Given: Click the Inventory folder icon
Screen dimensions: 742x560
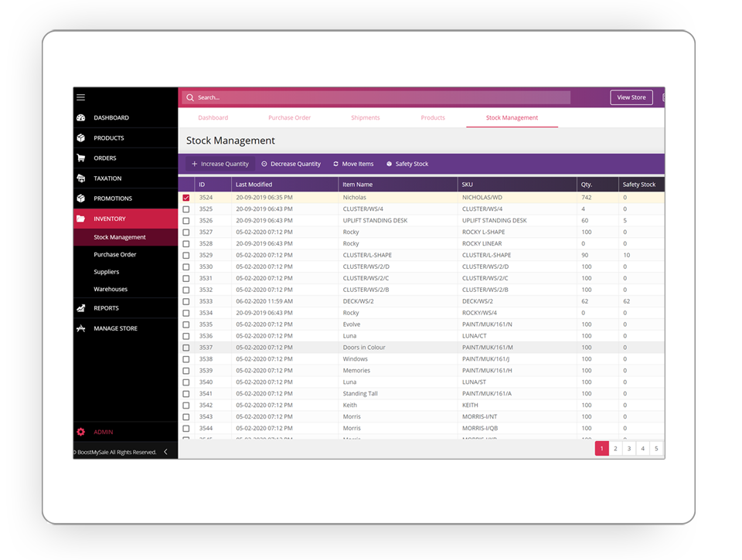Looking at the screenshot, I should [x=81, y=219].
